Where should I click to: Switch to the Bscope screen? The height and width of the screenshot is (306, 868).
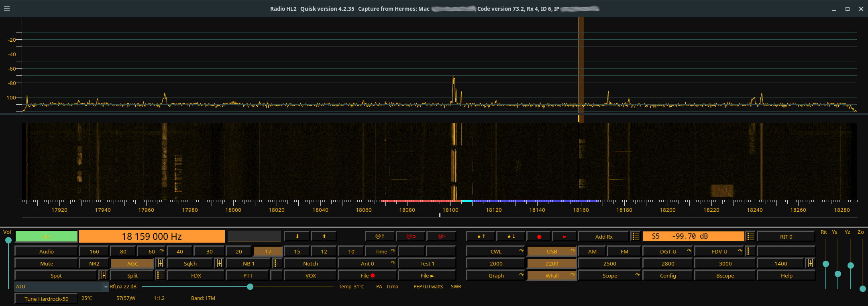pyautogui.click(x=725, y=276)
